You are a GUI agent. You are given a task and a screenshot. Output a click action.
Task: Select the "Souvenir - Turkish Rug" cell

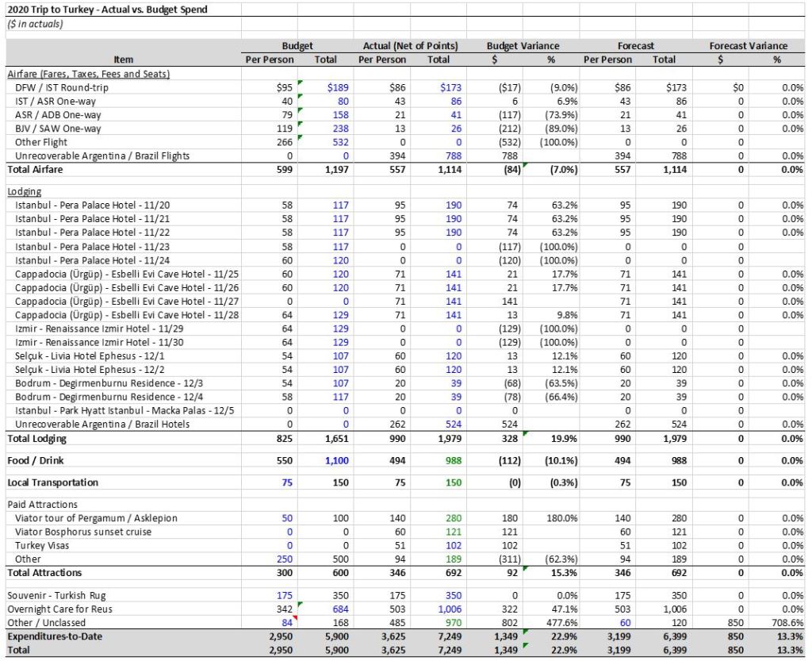click(x=60, y=595)
